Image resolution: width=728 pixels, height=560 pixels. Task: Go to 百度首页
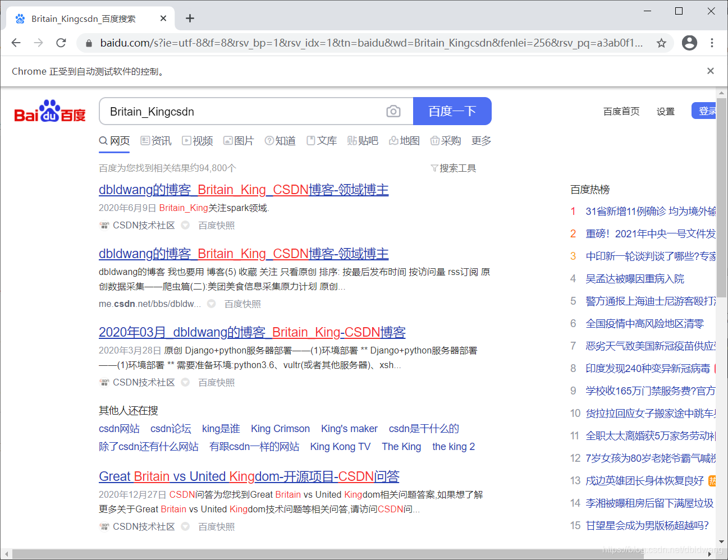(621, 111)
